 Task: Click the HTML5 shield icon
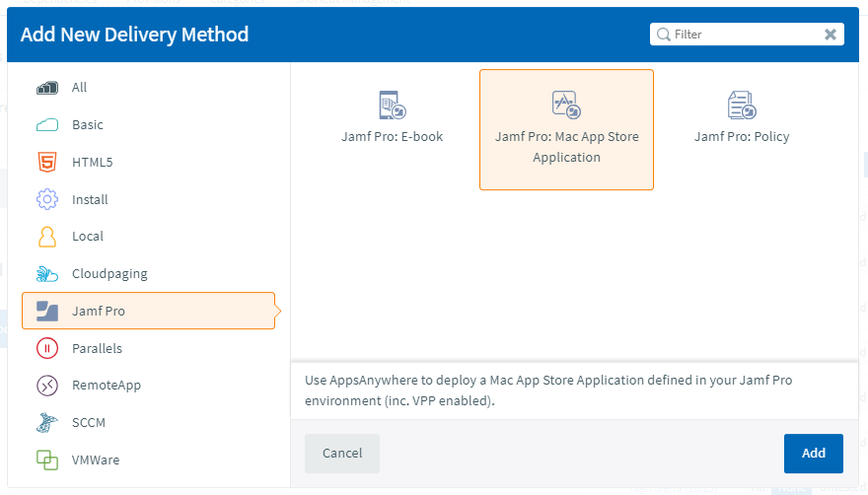pyautogui.click(x=47, y=162)
